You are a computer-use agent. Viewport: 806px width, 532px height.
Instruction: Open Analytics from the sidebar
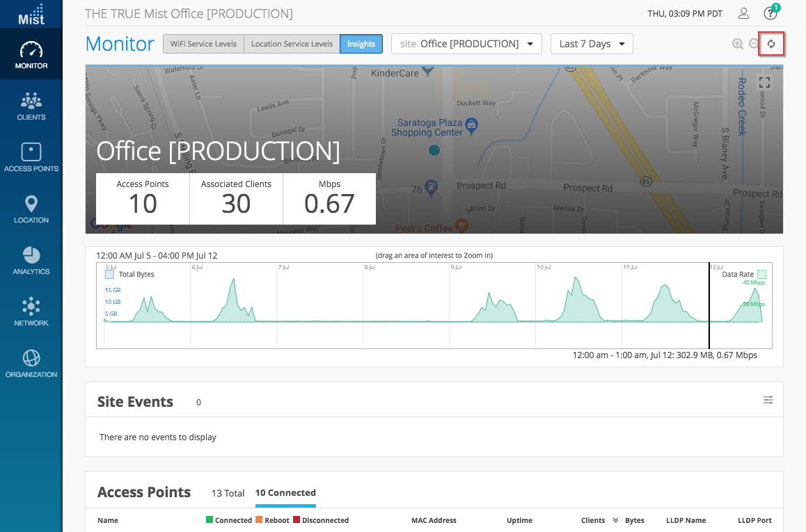(31, 260)
